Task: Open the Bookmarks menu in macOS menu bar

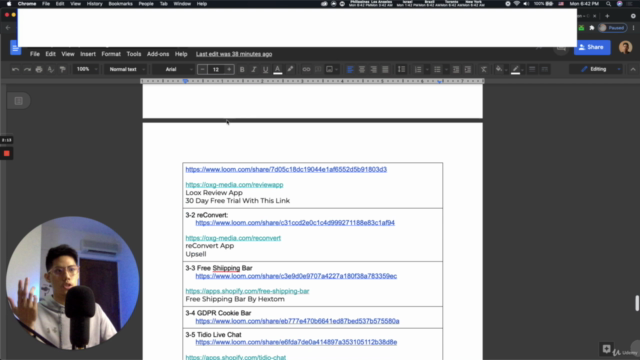Action: [x=120, y=4]
